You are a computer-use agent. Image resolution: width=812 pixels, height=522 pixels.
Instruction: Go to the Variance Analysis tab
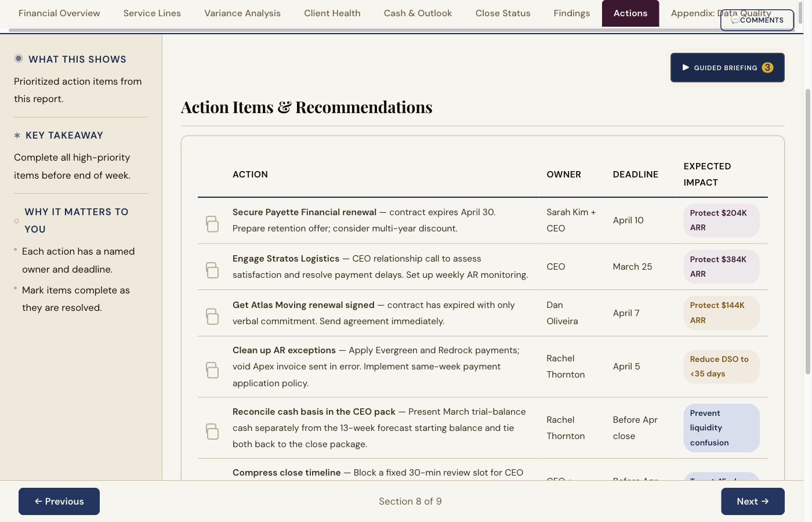click(x=242, y=13)
